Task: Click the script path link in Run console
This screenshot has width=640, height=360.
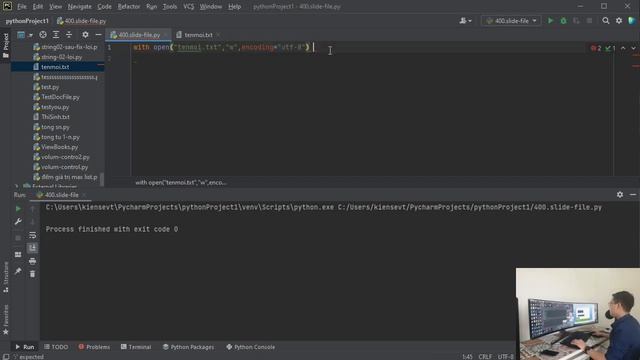Action: click(x=469, y=207)
